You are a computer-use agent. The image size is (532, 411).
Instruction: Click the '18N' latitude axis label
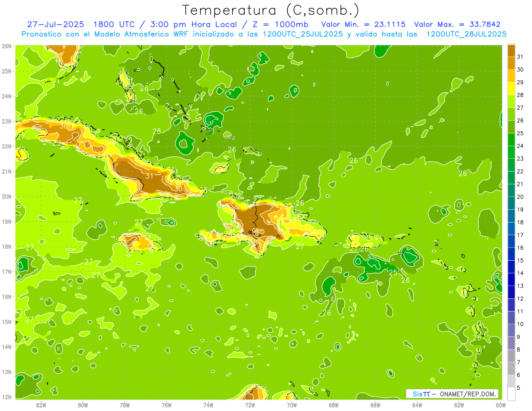click(6, 247)
